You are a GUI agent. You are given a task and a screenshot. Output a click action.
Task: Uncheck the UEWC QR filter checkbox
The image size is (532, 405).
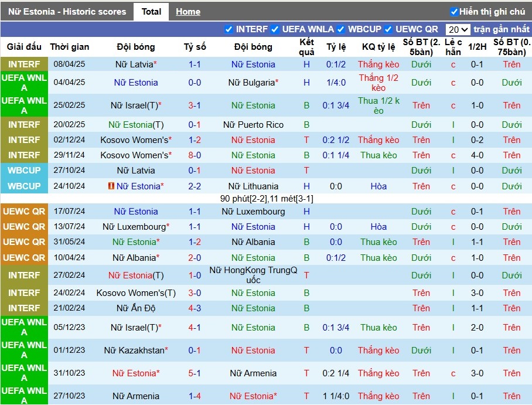tap(388, 29)
